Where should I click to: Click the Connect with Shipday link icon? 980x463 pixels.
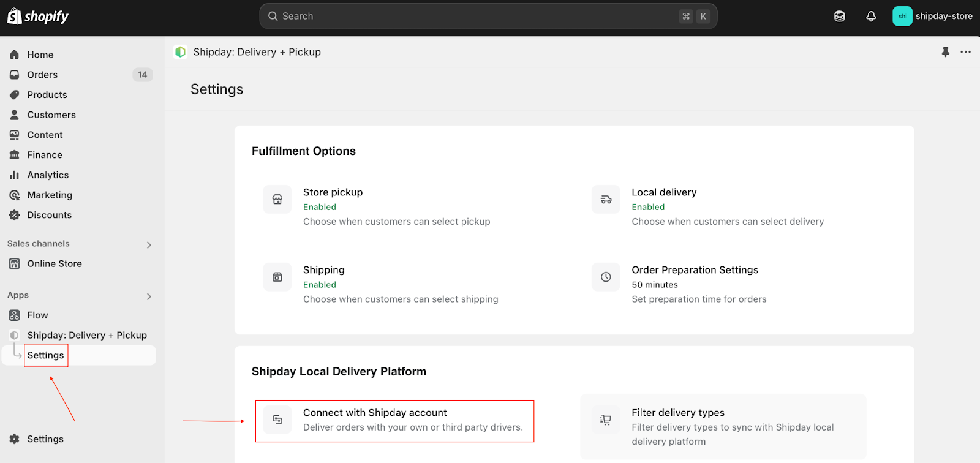click(x=277, y=420)
